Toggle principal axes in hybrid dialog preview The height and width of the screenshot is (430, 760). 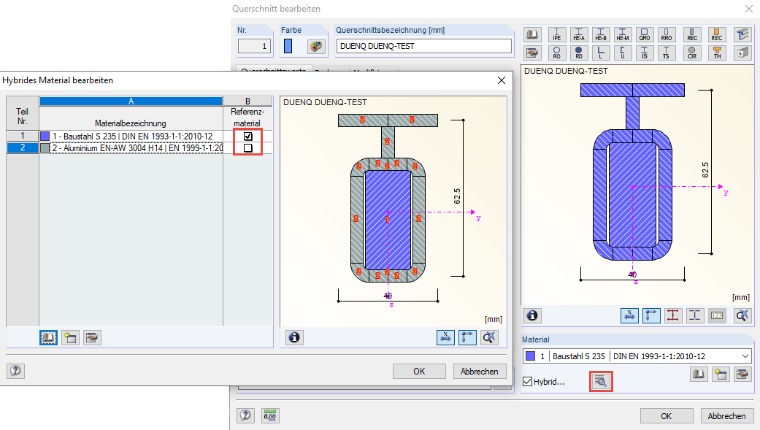445,337
